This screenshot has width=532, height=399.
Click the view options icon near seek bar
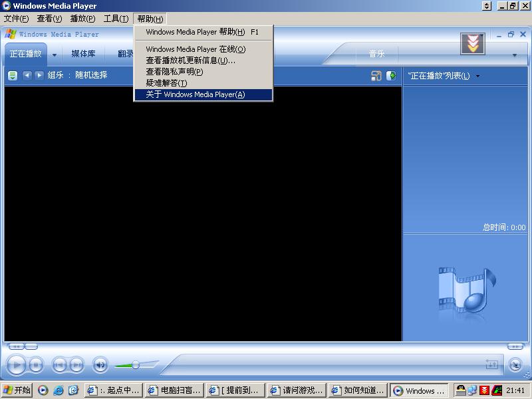pos(491,364)
